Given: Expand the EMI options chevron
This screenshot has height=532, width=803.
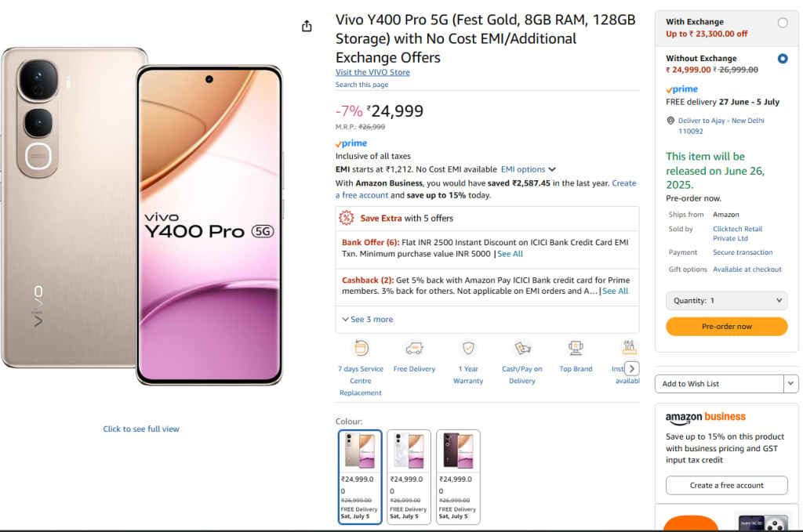Looking at the screenshot, I should [552, 168].
